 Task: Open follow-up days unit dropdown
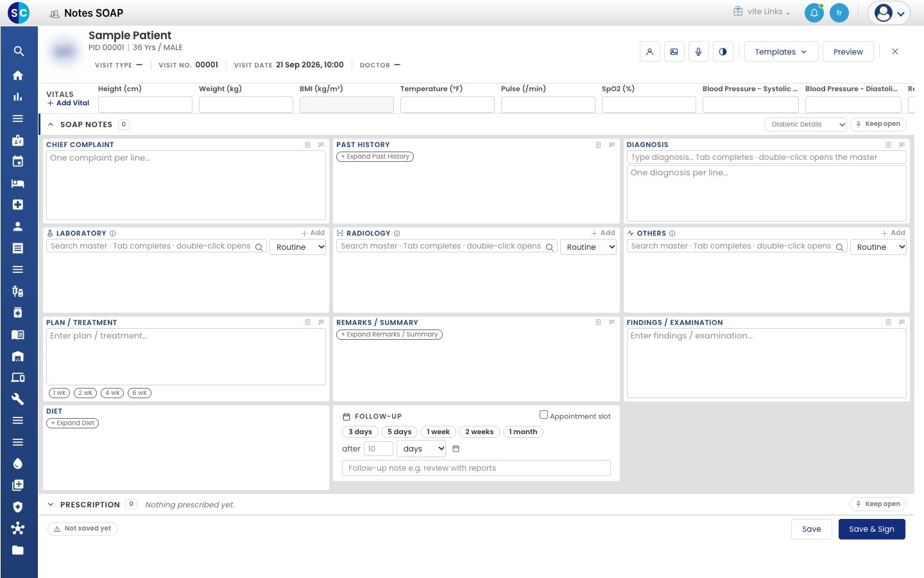[421, 449]
